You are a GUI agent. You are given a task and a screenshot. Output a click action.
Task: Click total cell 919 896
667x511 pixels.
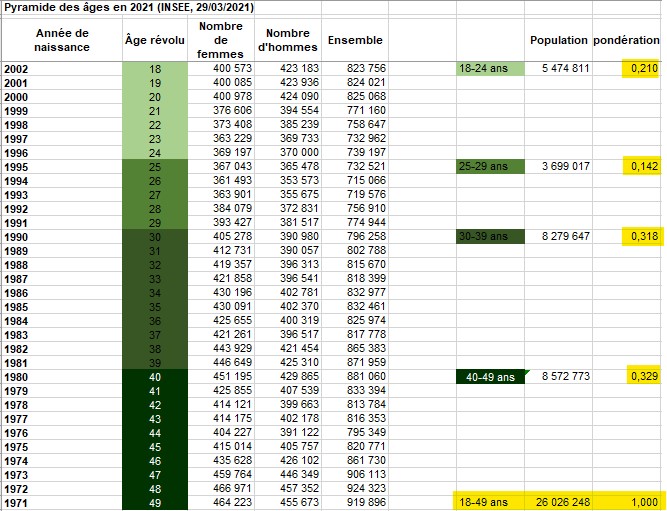tap(355, 502)
